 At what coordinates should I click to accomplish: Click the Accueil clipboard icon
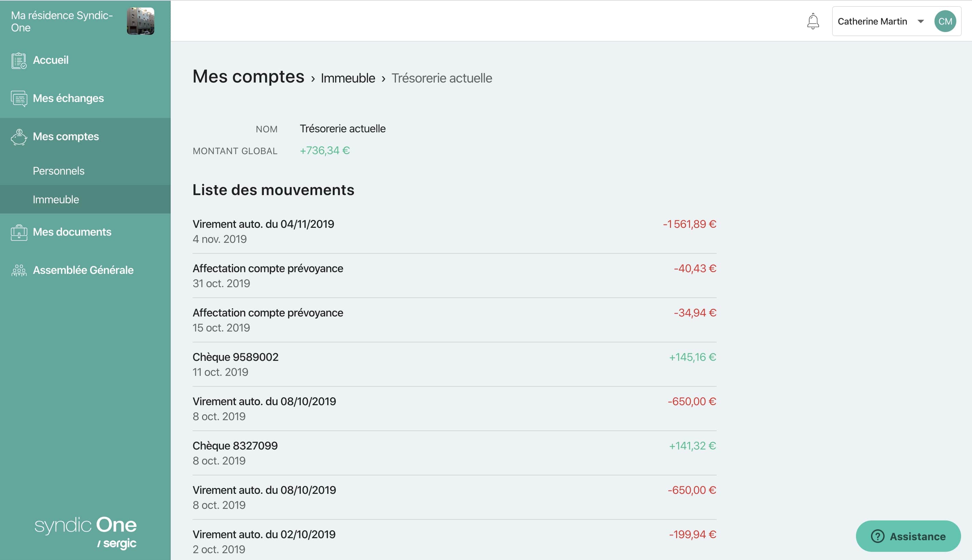pyautogui.click(x=19, y=60)
